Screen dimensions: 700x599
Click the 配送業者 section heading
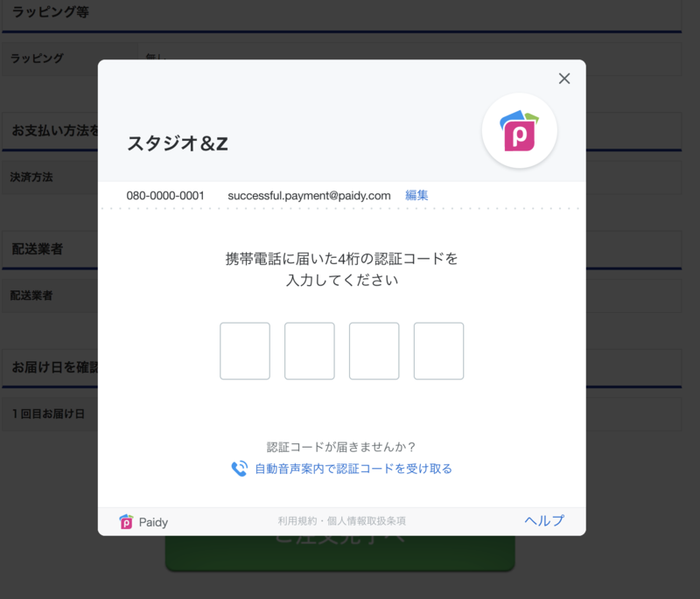tap(38, 249)
